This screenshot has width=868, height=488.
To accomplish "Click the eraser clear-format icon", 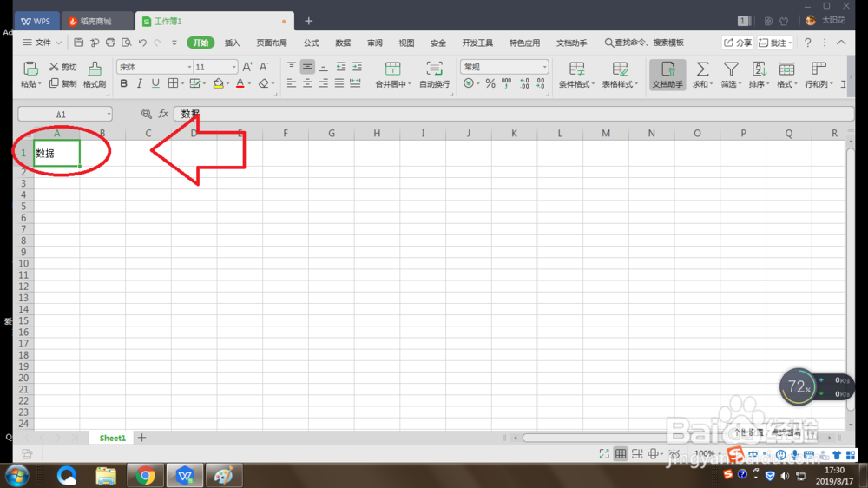I will (x=264, y=83).
